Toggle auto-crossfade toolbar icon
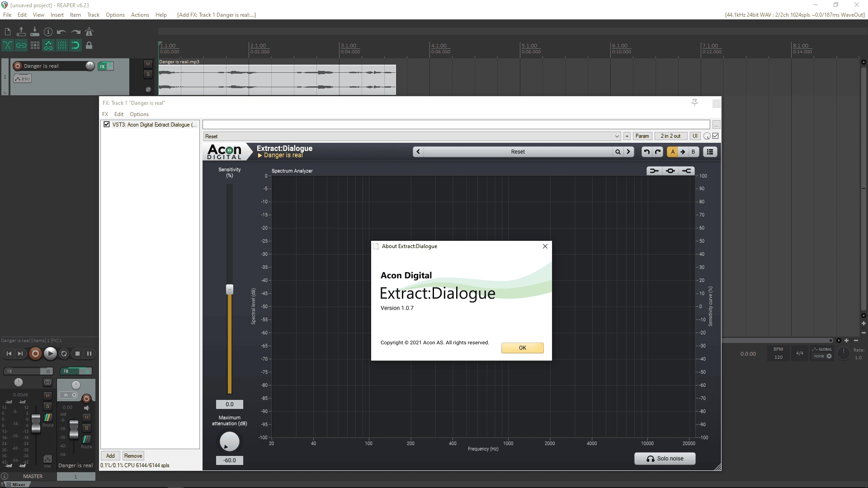 pyautogui.click(x=7, y=45)
